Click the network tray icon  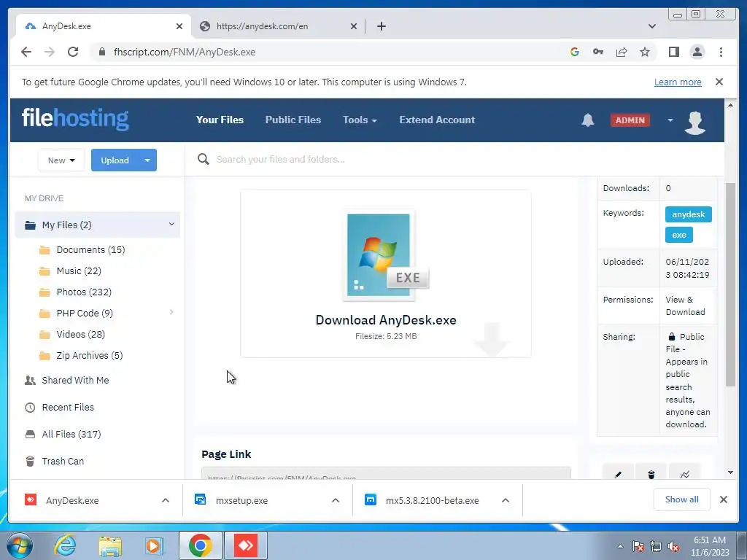(656, 547)
